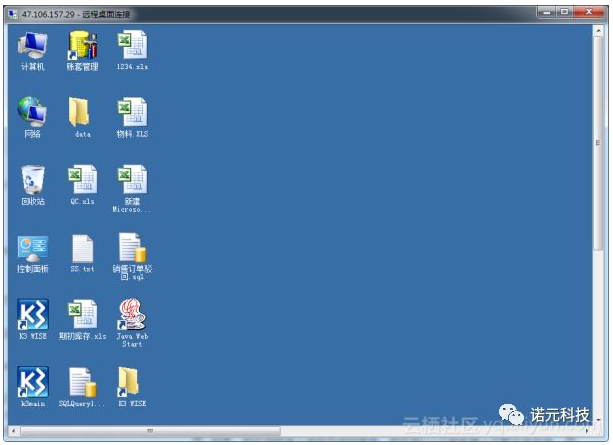Open the 控制面板 Control Panel icon
This screenshot has width=613, height=445.
33,253
